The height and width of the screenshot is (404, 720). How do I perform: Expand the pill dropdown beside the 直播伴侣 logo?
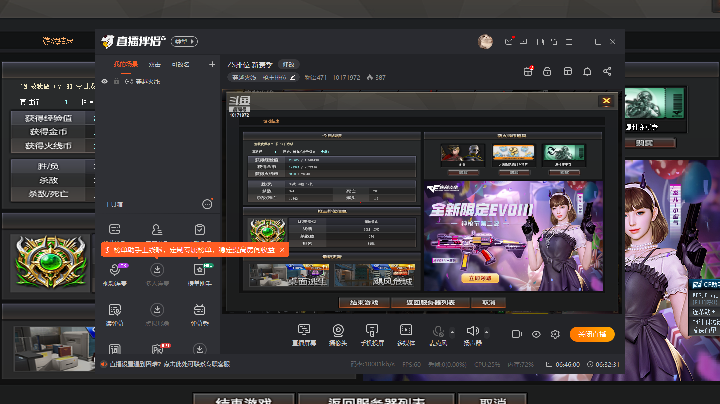pos(184,41)
